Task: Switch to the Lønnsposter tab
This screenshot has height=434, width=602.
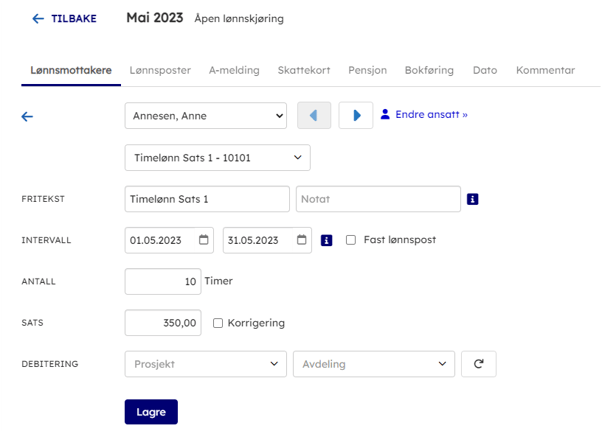Action: 160,70
